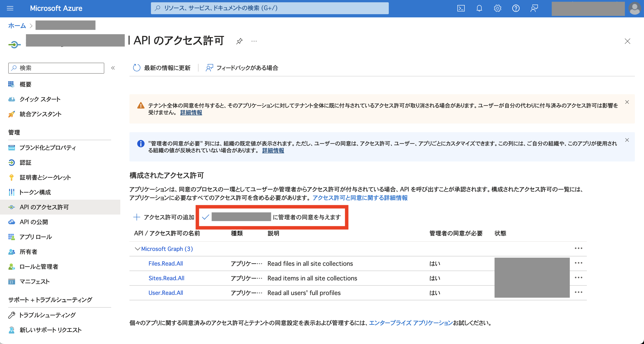Click に管理者の同意を与えます button
Image resolution: width=644 pixels, height=344 pixels.
(271, 217)
